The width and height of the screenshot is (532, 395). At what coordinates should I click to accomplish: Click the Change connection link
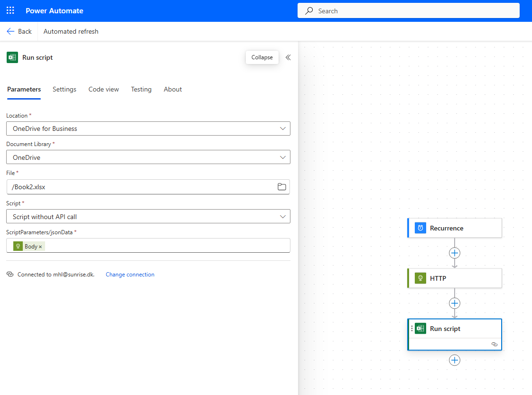tap(130, 275)
